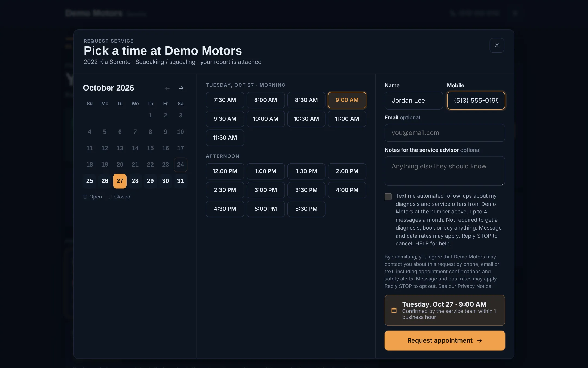Select October 26 on the calendar

pyautogui.click(x=105, y=181)
